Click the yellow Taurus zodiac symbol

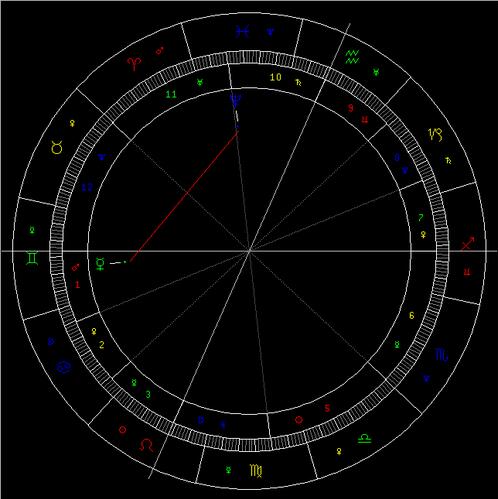click(x=57, y=147)
